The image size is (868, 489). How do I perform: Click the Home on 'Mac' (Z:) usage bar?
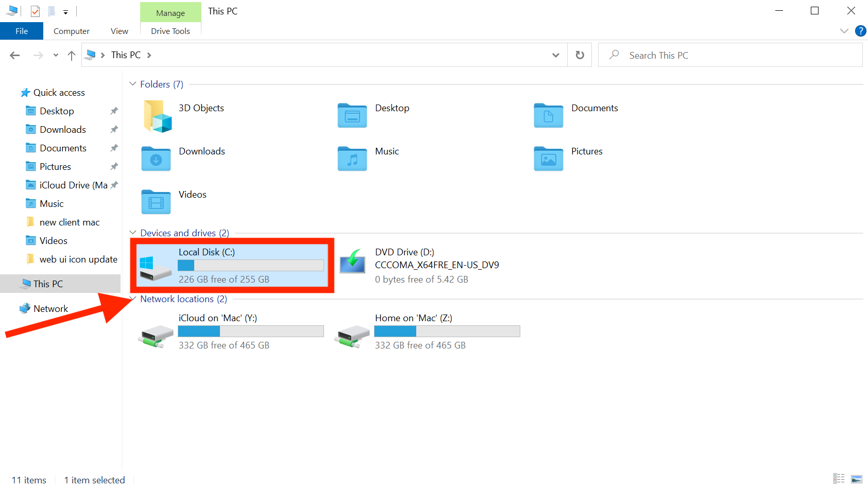coord(447,331)
